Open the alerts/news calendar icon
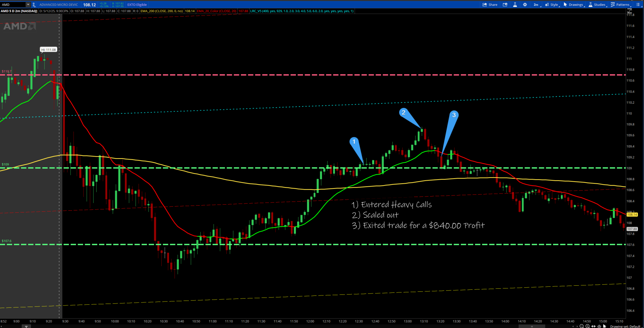The image size is (644, 328). (505, 5)
